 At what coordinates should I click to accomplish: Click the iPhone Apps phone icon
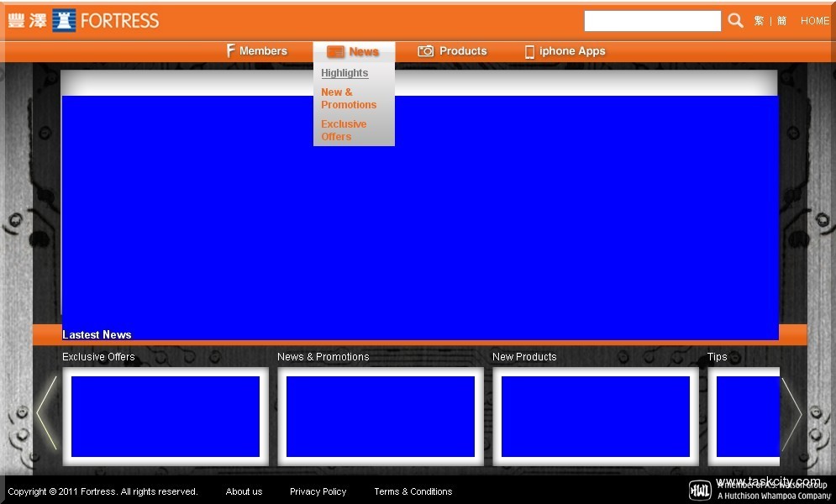(x=529, y=52)
